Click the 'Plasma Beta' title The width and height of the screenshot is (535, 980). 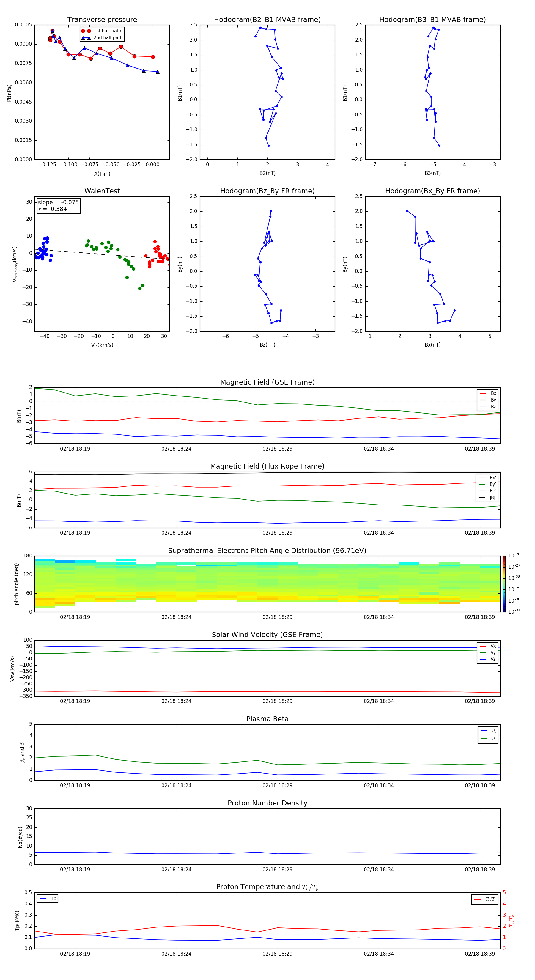click(267, 719)
